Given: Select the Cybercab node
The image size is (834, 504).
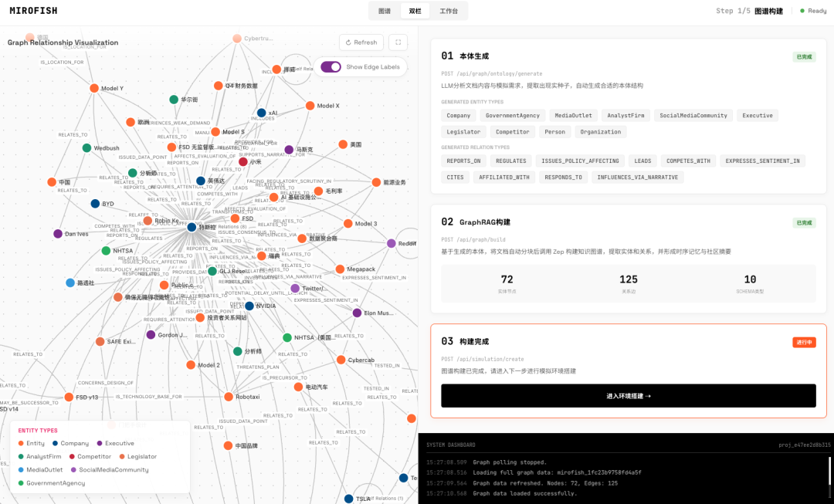Looking at the screenshot, I should point(341,360).
